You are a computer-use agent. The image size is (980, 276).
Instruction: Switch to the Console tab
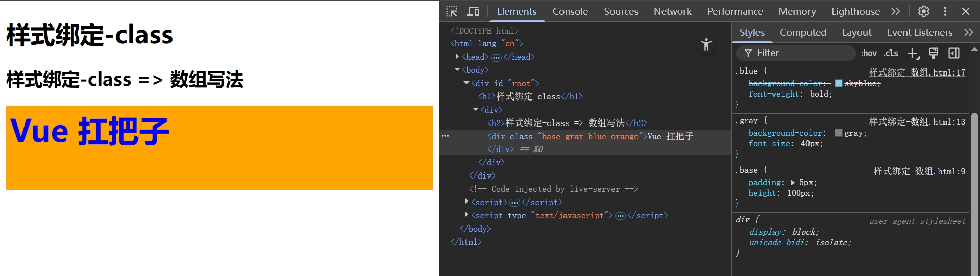[x=570, y=11]
